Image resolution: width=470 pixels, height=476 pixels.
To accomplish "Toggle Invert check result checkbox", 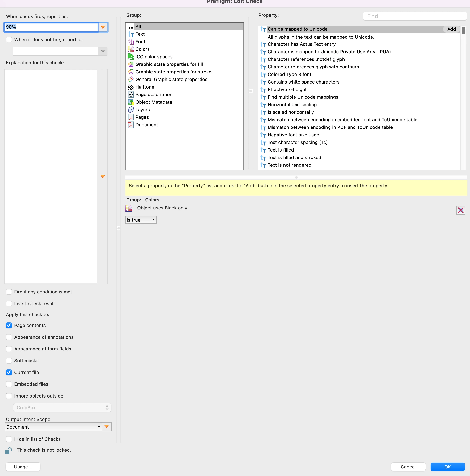I will tap(9, 303).
